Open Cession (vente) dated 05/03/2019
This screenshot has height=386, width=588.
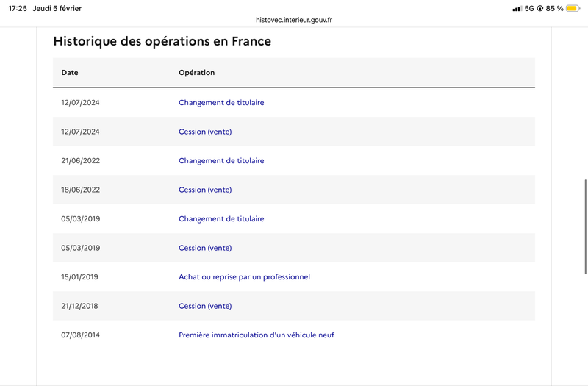click(x=205, y=248)
